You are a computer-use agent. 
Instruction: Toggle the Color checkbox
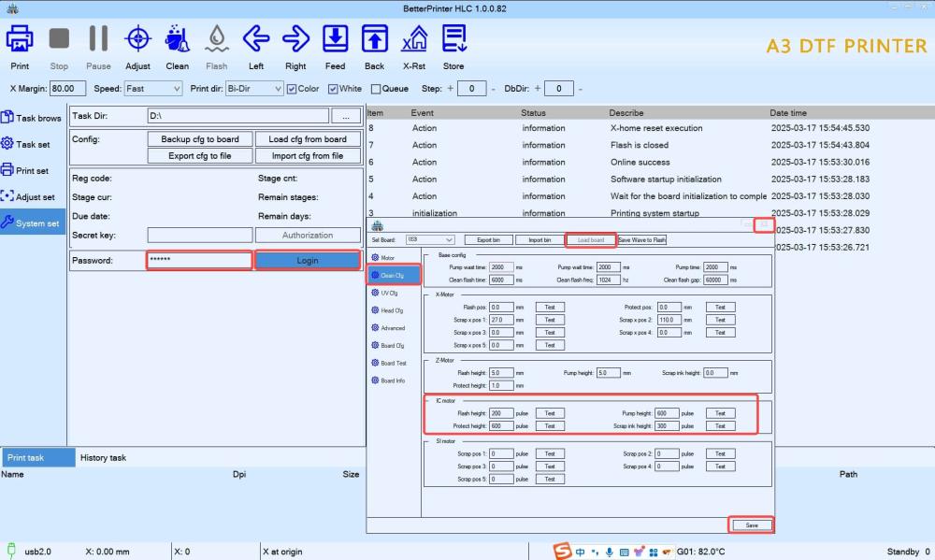[292, 89]
